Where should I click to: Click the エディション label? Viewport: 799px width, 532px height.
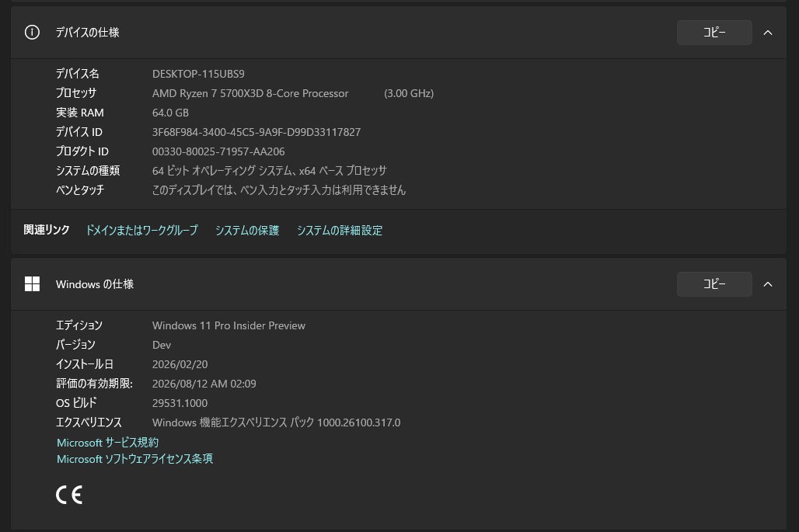(79, 325)
